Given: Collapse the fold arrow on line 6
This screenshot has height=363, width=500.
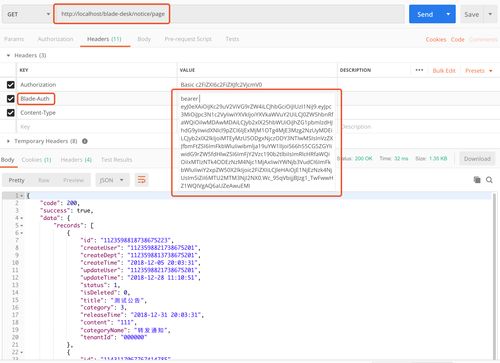Looking at the screenshot, I should pos(22,233).
